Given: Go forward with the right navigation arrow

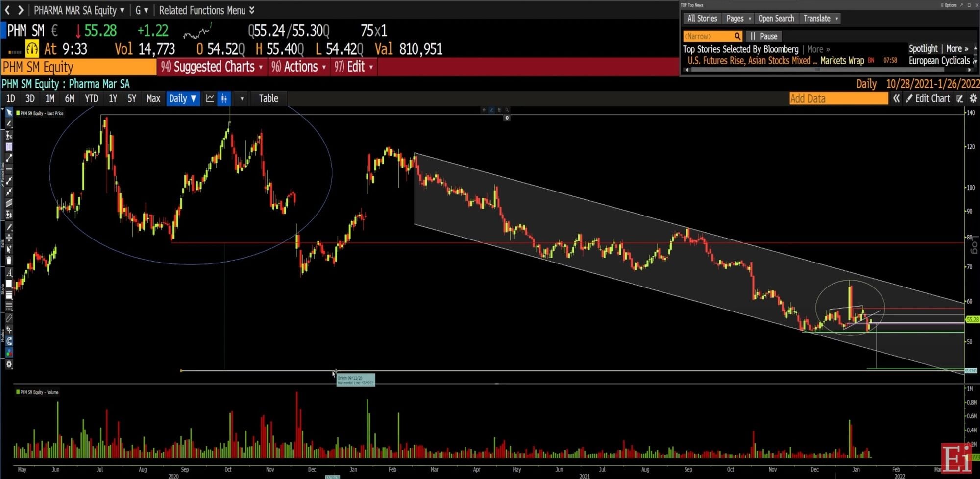Looking at the screenshot, I should click(21, 10).
